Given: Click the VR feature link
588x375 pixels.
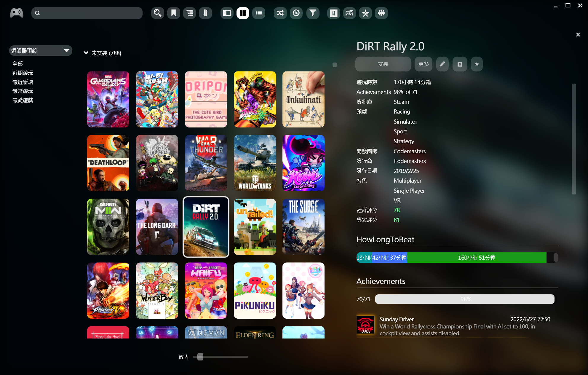Looking at the screenshot, I should 397,200.
